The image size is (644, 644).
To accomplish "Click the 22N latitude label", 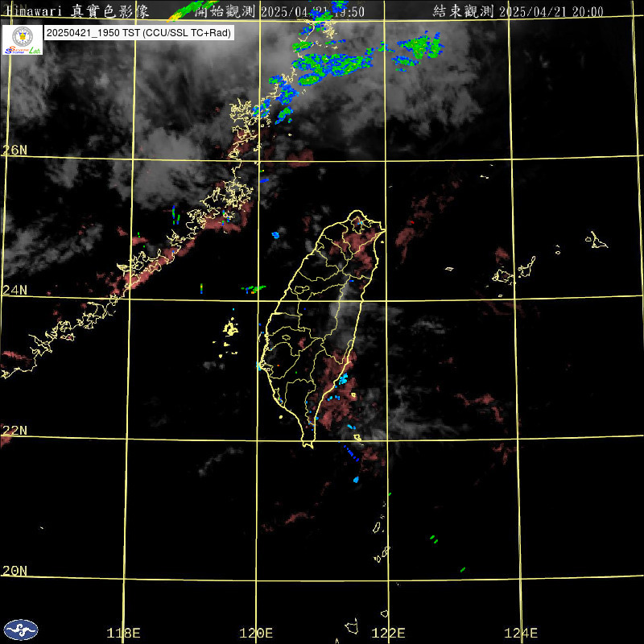I will click(x=14, y=431).
